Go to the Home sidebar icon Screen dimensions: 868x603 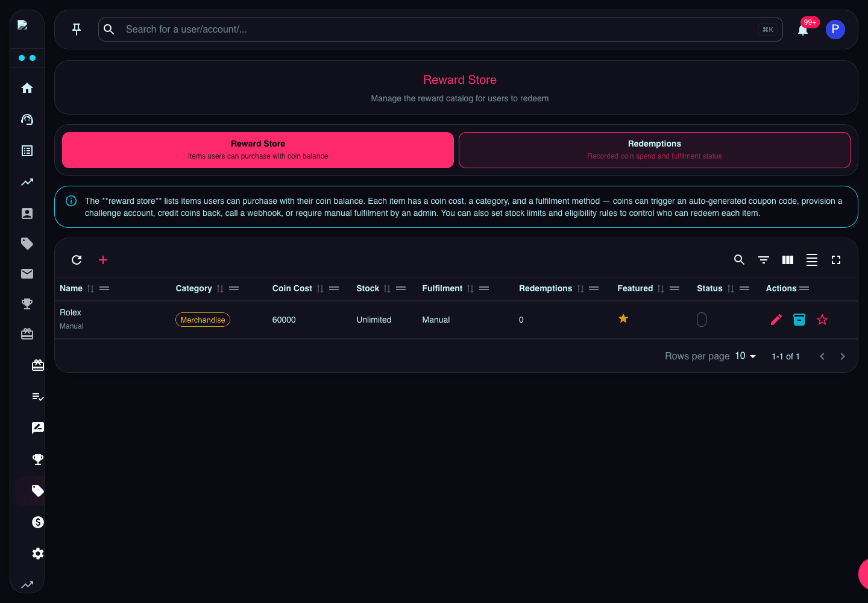(27, 88)
